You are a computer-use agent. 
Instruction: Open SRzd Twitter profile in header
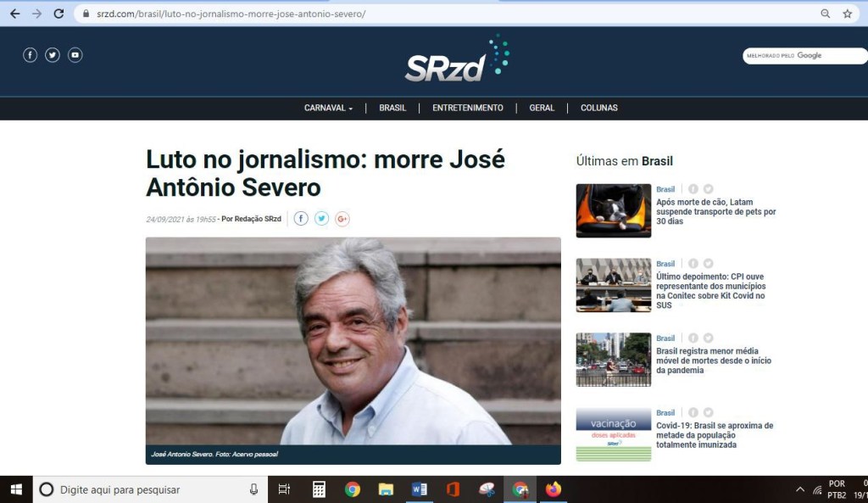tap(53, 55)
